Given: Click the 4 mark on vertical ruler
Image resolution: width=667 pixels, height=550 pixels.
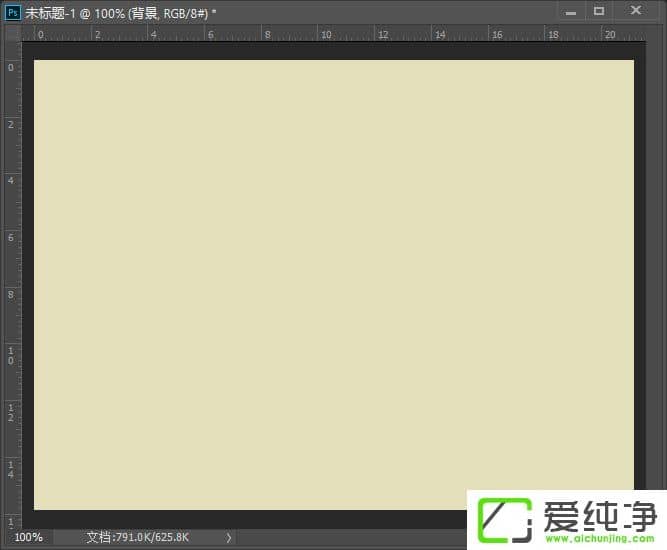Looking at the screenshot, I should click(x=11, y=181).
